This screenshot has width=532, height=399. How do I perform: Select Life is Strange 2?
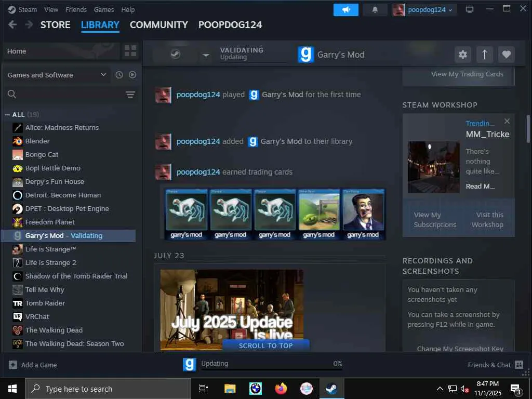click(x=68, y=262)
